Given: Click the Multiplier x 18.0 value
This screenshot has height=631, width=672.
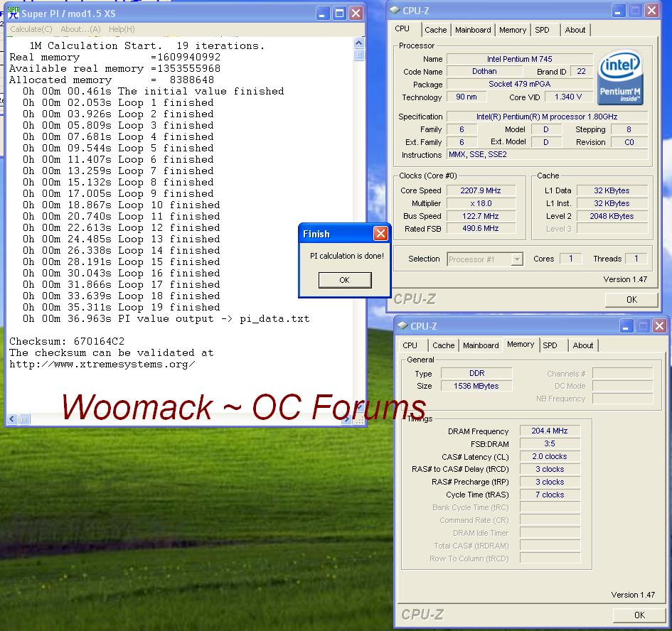Looking at the screenshot, I should coord(481,203).
